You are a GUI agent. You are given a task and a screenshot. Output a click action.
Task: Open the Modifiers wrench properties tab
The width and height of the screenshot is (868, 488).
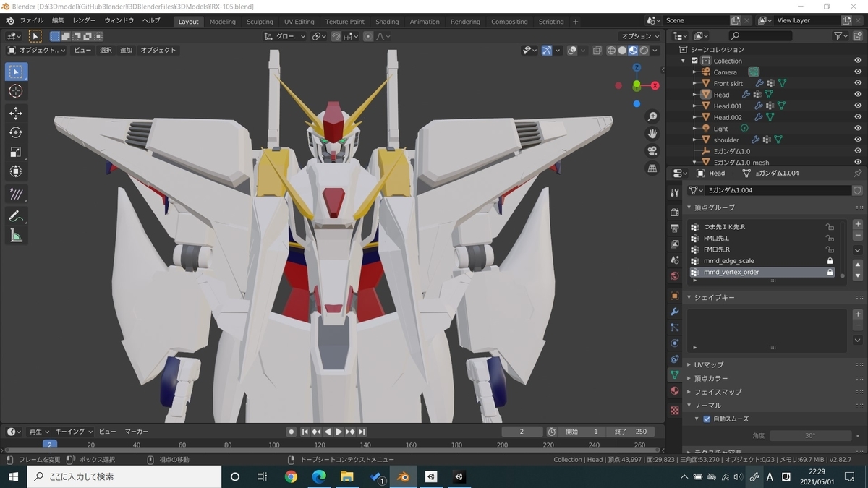[675, 312]
